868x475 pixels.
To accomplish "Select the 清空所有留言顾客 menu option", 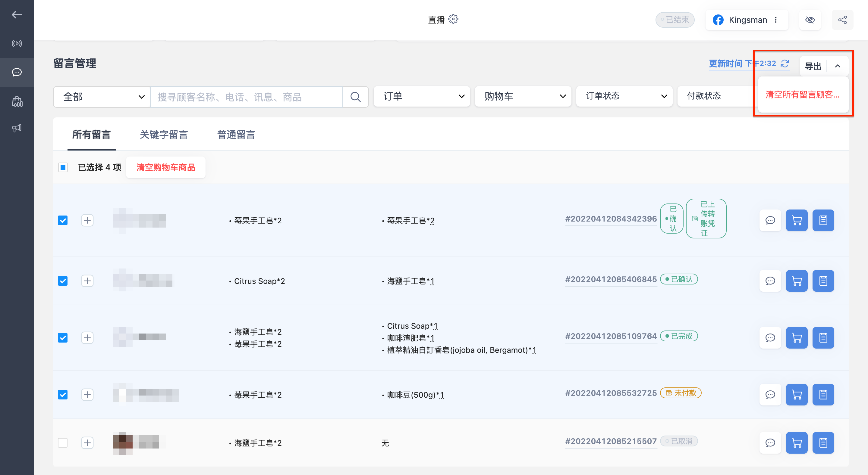I will pos(803,95).
